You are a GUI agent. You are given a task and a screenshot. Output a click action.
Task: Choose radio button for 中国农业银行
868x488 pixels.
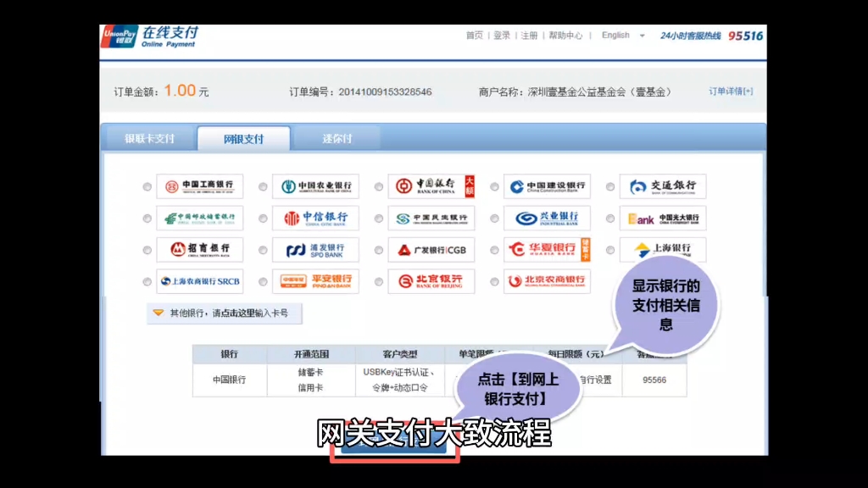click(x=263, y=187)
